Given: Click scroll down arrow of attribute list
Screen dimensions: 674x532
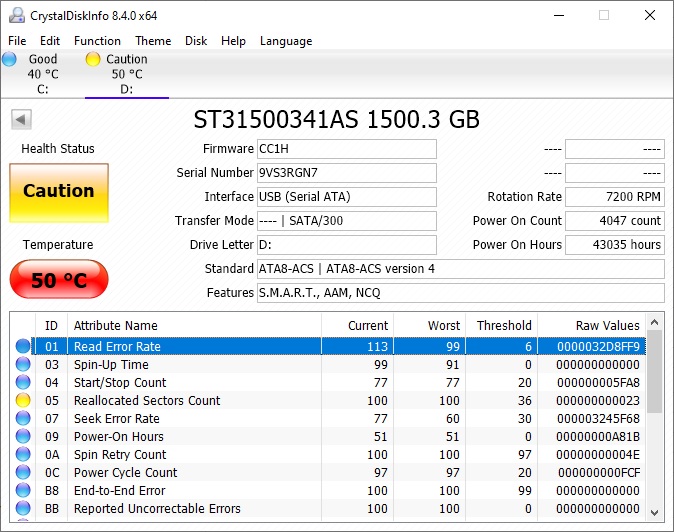Looking at the screenshot, I should [654, 512].
